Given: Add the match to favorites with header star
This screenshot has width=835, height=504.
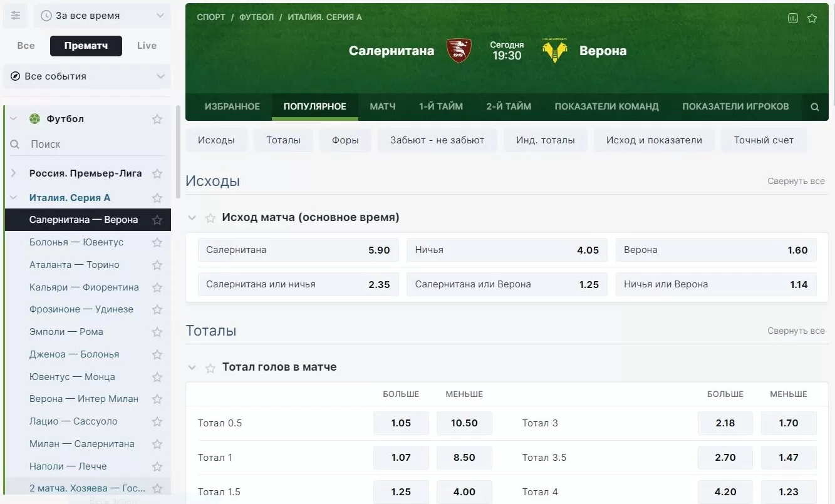Looking at the screenshot, I should [x=812, y=18].
